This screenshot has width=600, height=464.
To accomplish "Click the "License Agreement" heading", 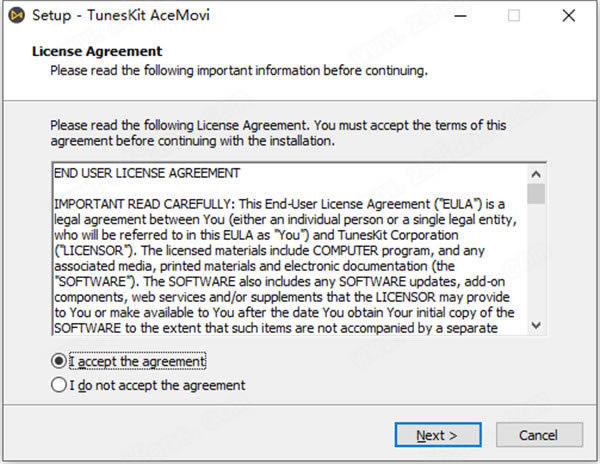I will [97, 51].
